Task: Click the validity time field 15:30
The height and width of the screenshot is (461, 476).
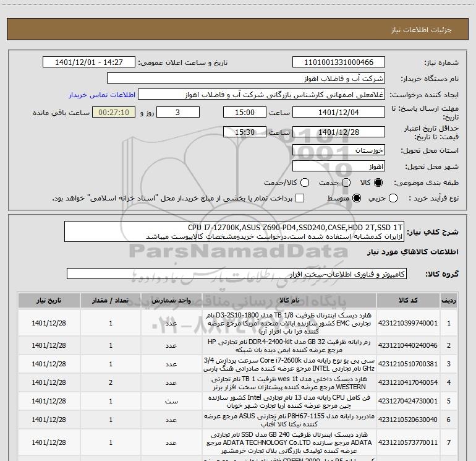Action: [245, 132]
